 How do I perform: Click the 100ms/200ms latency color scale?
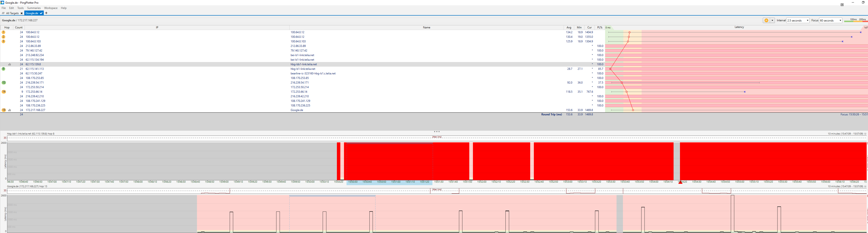point(856,21)
